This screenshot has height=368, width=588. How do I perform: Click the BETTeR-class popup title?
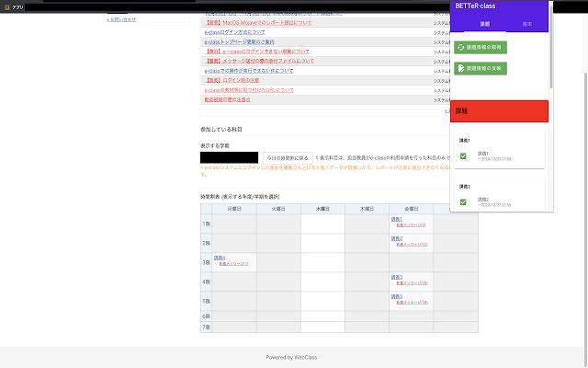tap(475, 6)
